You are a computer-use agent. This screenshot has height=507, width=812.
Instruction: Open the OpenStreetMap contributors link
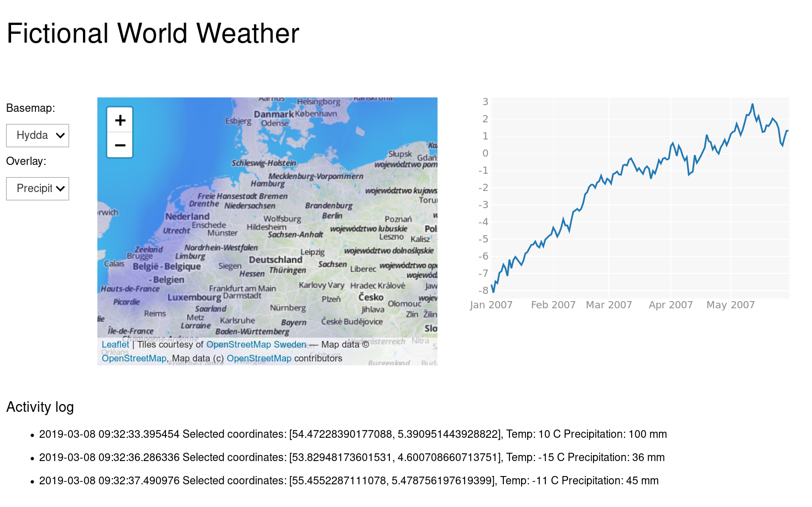click(x=259, y=358)
